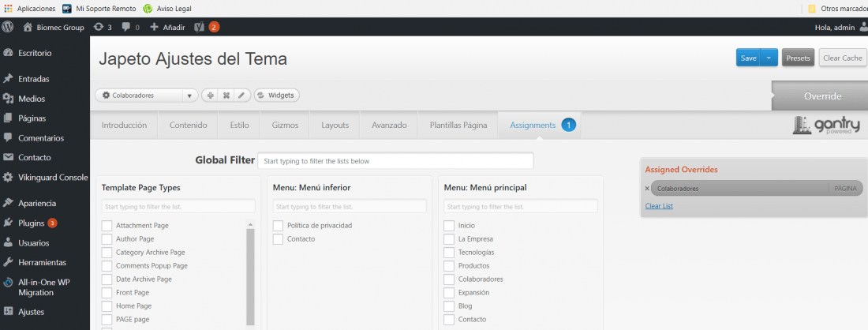Open Escritorio in the sidebar
Image resolution: width=868 pixels, height=330 pixels.
click(35, 53)
